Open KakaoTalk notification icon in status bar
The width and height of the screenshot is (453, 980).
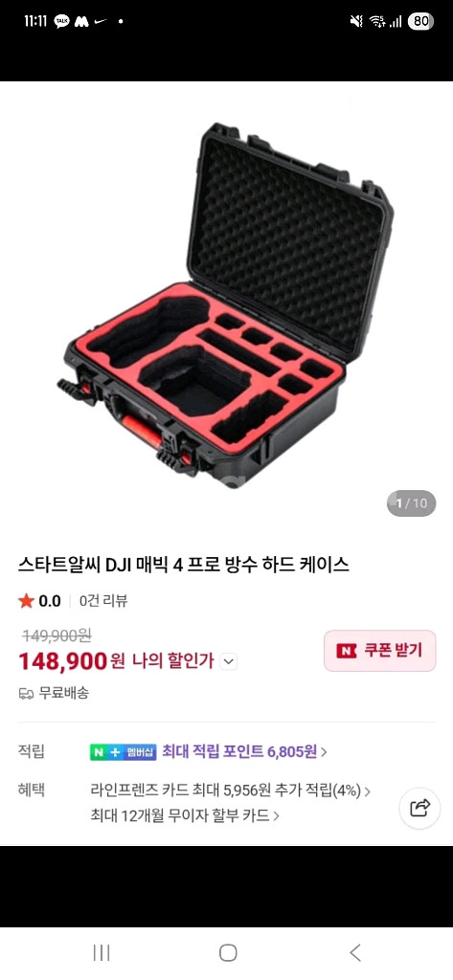coord(62,21)
